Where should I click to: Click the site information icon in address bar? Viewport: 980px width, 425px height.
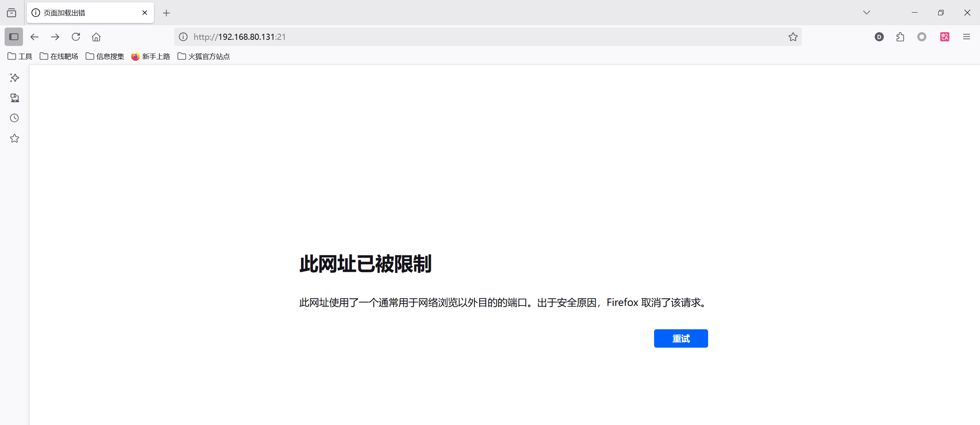pyautogui.click(x=183, y=37)
